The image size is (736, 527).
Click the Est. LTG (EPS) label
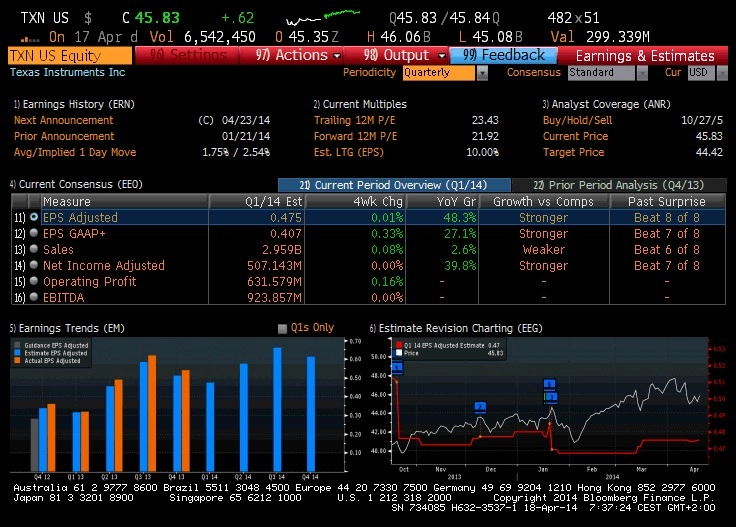pos(349,152)
